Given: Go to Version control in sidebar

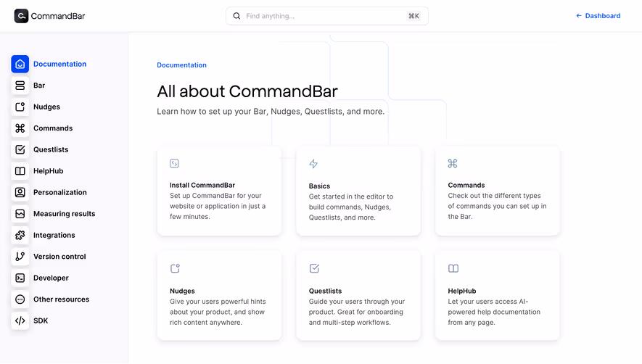Looking at the screenshot, I should point(59,256).
